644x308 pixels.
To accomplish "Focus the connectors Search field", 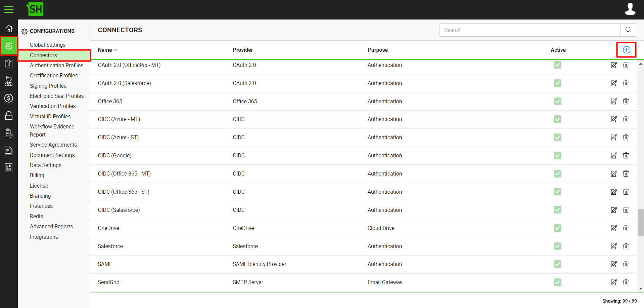I will tap(530, 30).
